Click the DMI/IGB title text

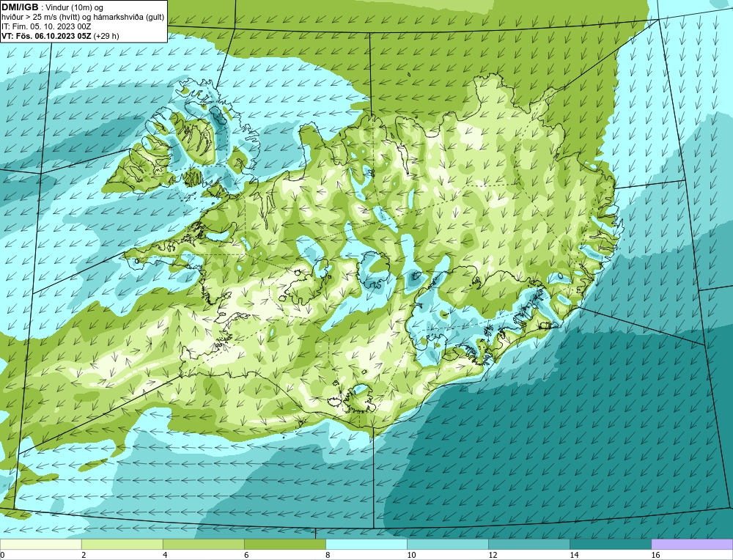point(20,7)
